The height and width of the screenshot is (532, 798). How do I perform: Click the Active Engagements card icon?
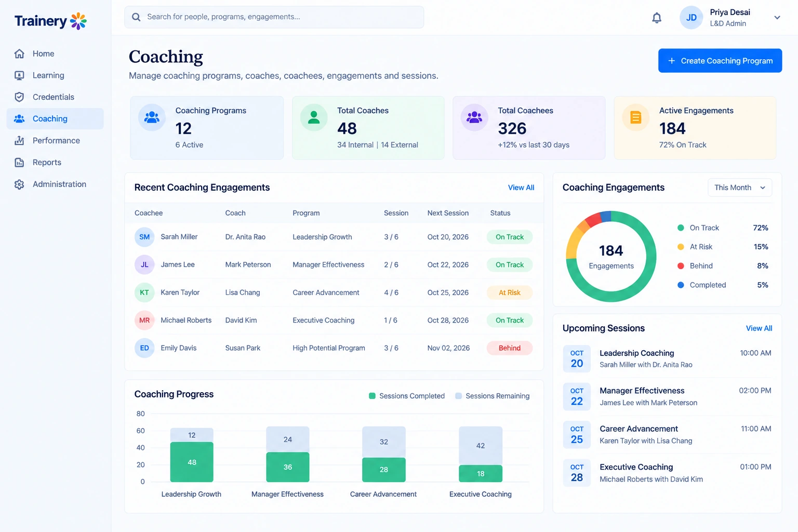click(x=636, y=117)
